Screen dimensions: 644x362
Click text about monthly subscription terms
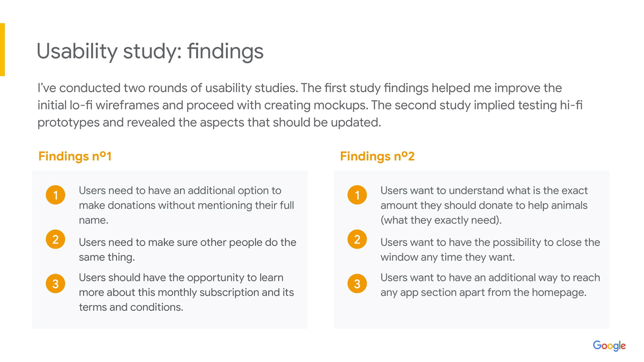186,292
